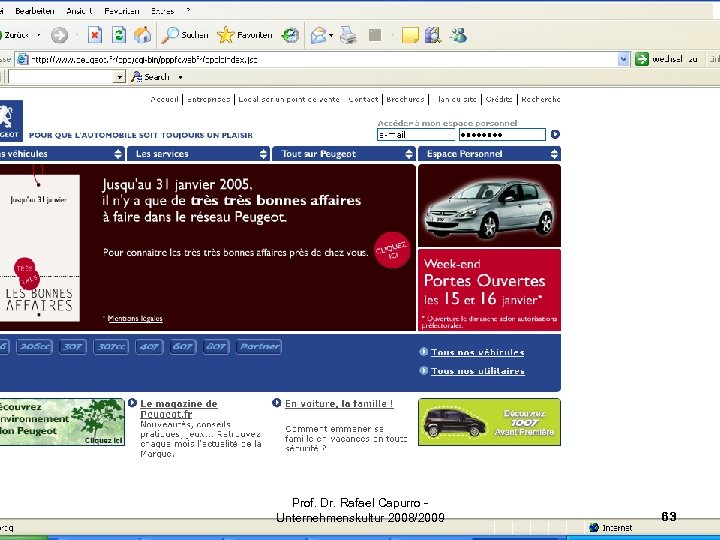
Task: Click the Refresh page icon
Action: (x=119, y=35)
